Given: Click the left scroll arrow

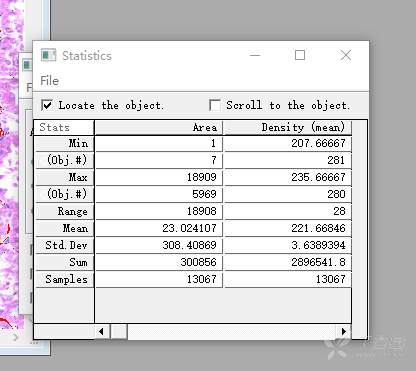Looking at the screenshot, I should tap(101, 331).
